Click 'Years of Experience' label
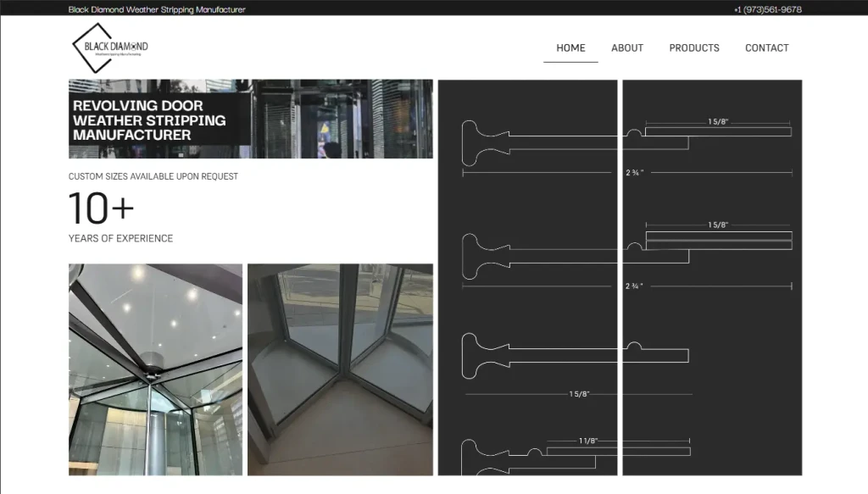The image size is (868, 494). click(x=120, y=238)
